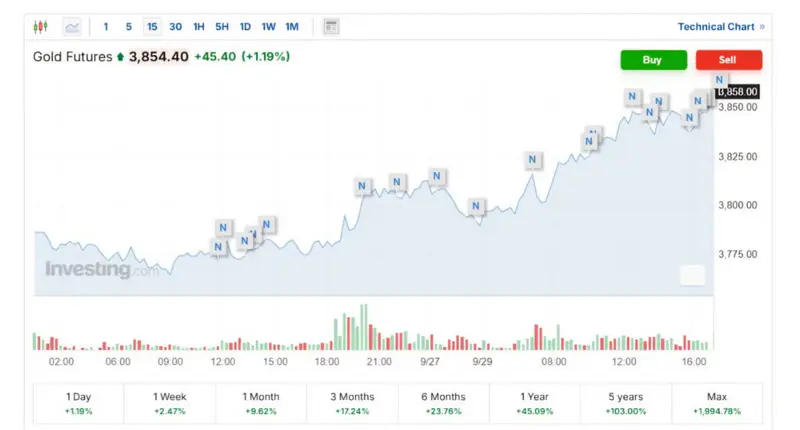
Task: Switch to the 1 Year range tab
Action: click(533, 403)
